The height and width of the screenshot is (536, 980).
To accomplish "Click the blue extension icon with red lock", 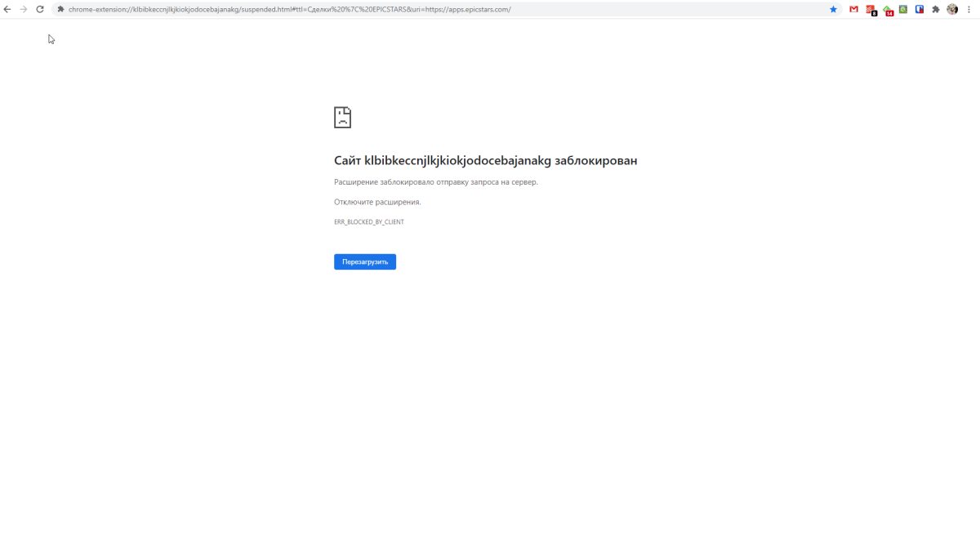I will point(920,9).
